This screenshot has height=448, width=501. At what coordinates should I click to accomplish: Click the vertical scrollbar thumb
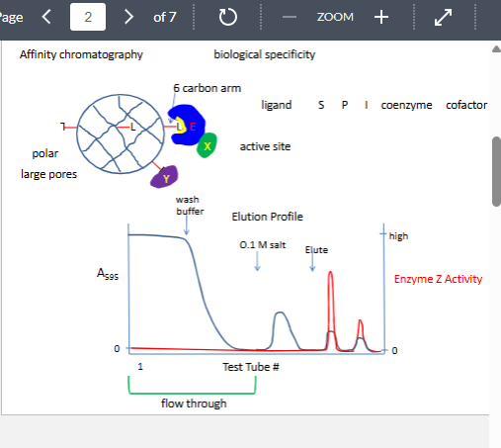pyautogui.click(x=496, y=171)
